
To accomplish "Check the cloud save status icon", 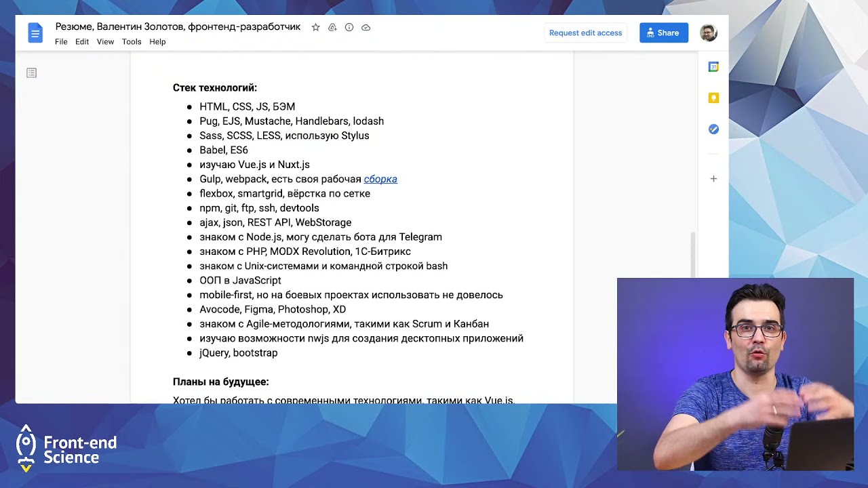I will point(366,27).
